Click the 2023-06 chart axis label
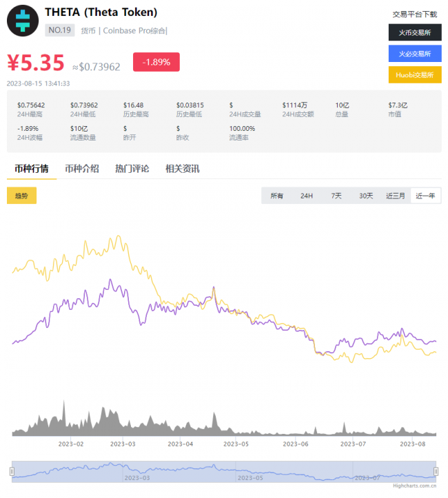448x498 pixels. [296, 444]
